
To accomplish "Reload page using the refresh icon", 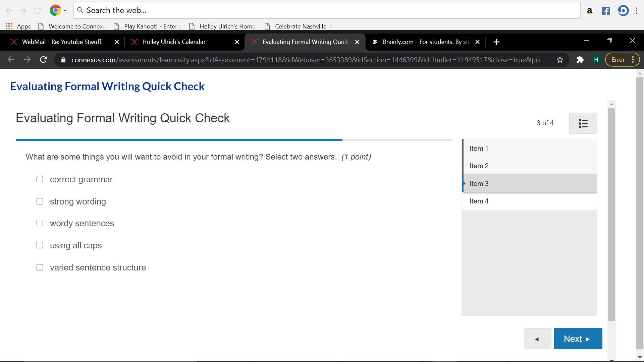I will tap(43, 60).
